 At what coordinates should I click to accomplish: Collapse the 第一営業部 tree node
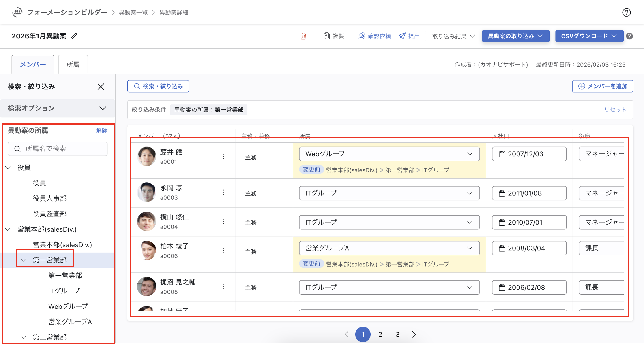click(23, 260)
